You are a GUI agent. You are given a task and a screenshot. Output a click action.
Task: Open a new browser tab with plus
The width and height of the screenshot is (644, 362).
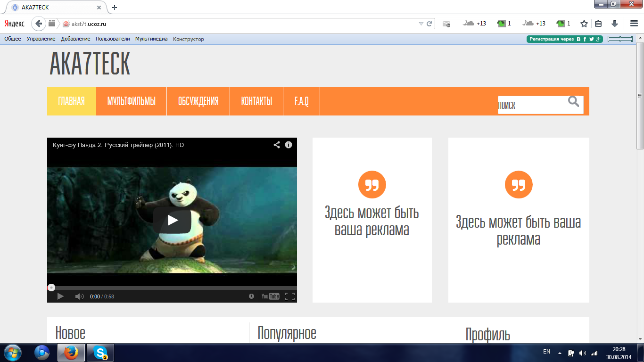click(x=114, y=8)
